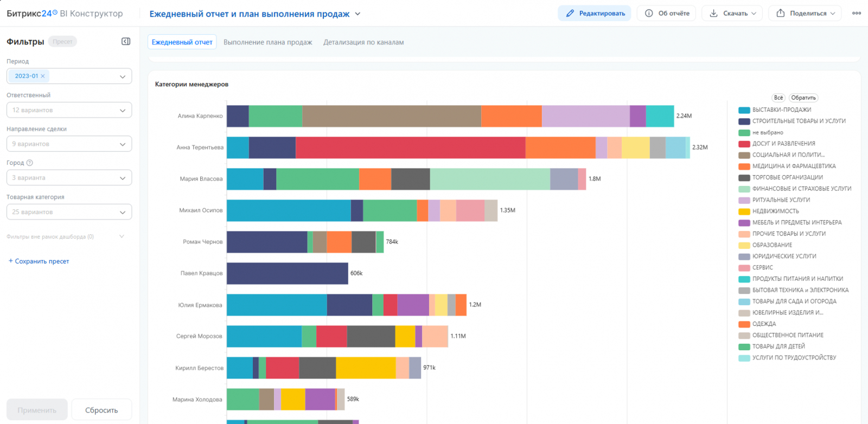868x424 pixels.
Task: Switch to Выполнение плана продаж tab
Action: click(x=268, y=42)
